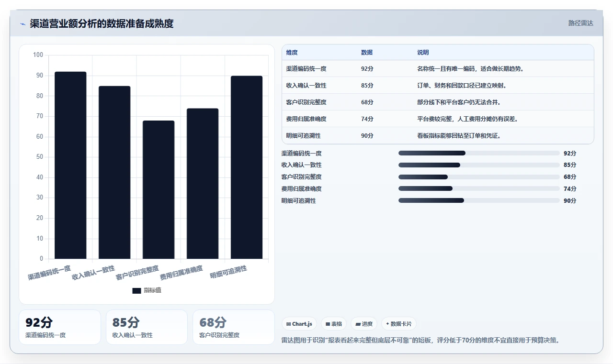Click the 指标值 legend label
The width and height of the screenshot is (613, 364).
[x=152, y=291]
